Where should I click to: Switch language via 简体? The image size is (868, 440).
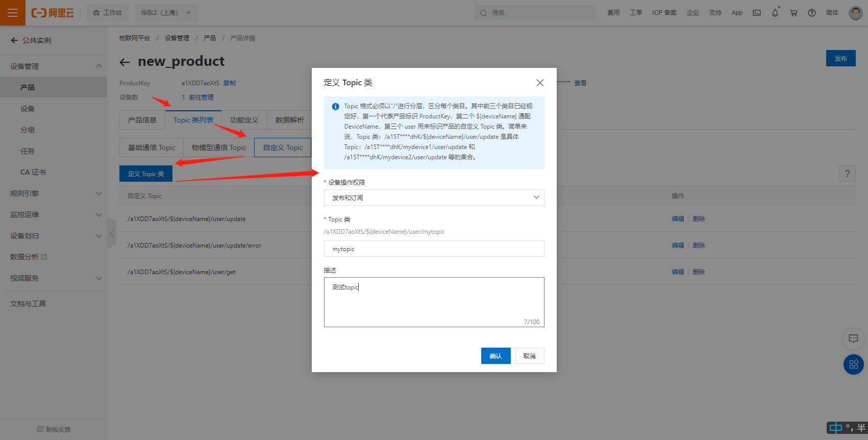point(832,13)
